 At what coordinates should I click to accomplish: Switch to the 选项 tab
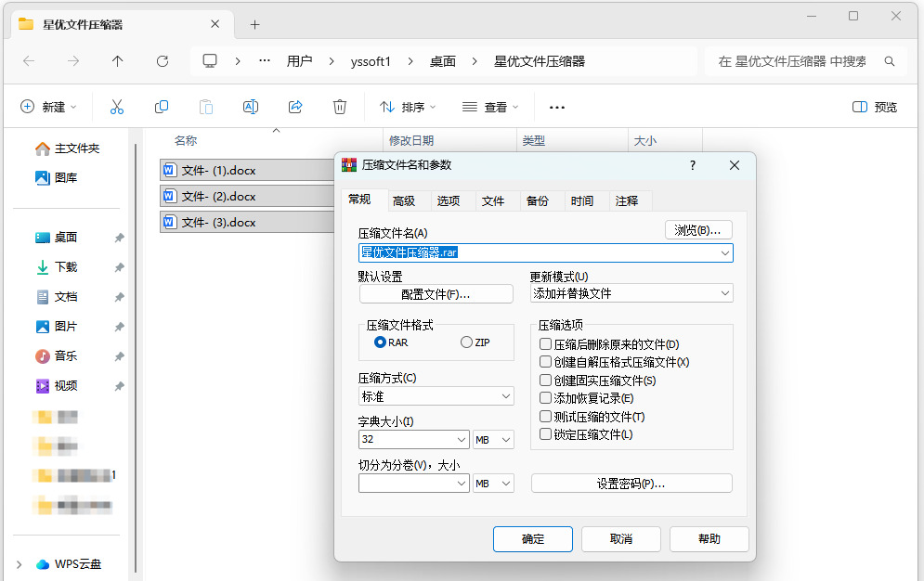click(449, 201)
